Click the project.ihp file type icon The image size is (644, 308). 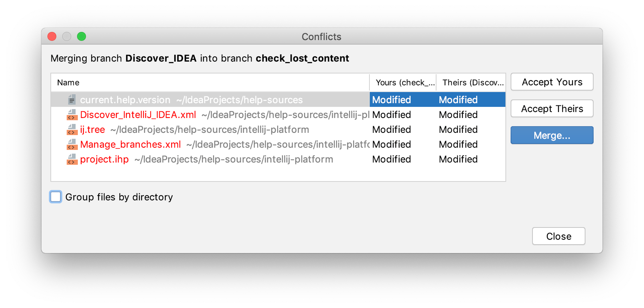(72, 159)
